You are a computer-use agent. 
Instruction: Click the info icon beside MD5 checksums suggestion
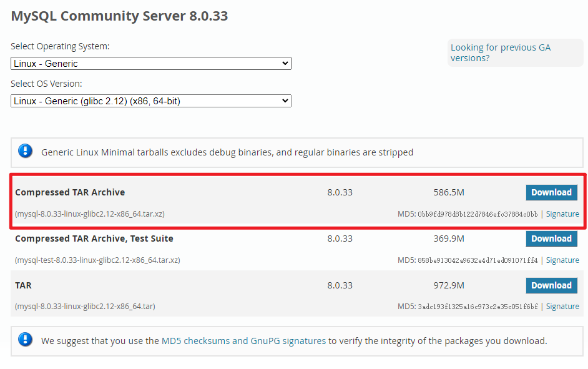[25, 340]
